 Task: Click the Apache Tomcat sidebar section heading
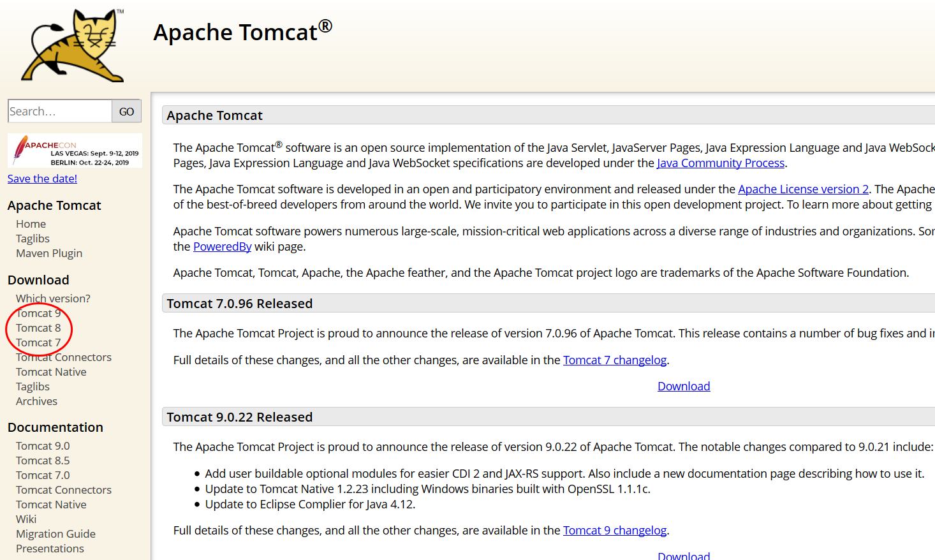point(54,205)
